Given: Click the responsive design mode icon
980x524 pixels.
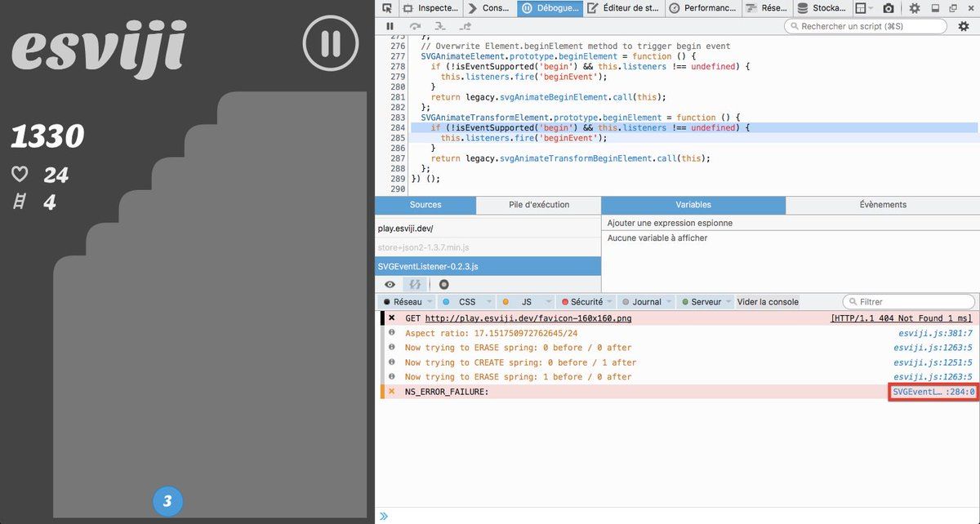Looking at the screenshot, I should [x=860, y=8].
